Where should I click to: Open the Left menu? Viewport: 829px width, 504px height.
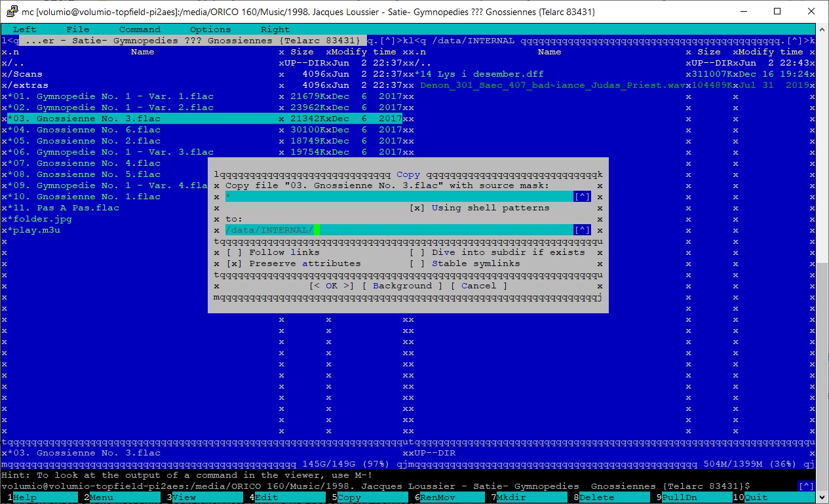(x=25, y=29)
